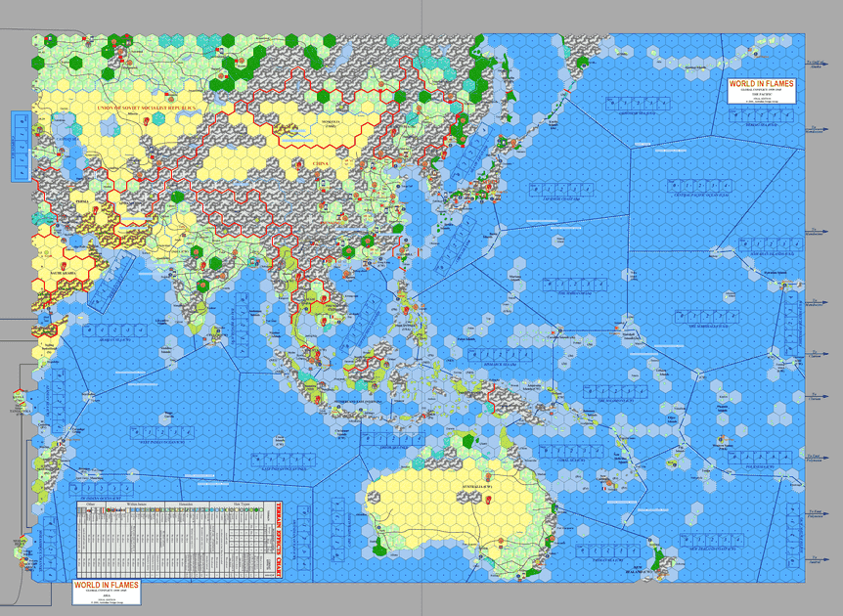
Task: Click the West Indian Ocean sea box
Action: tap(161, 432)
